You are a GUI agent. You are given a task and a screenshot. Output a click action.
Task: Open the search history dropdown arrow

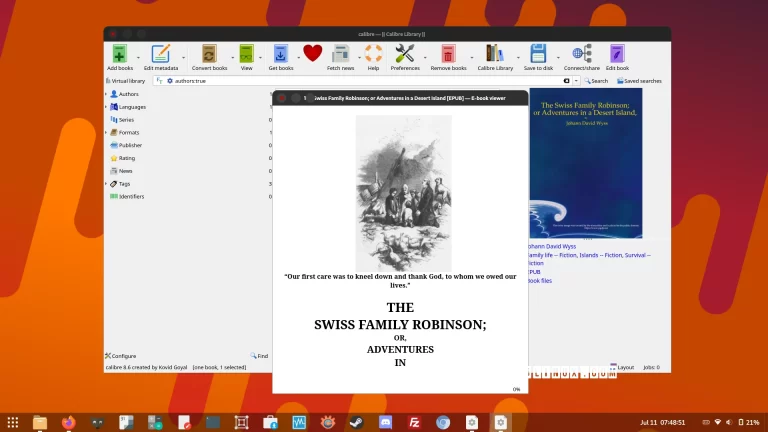pos(577,81)
